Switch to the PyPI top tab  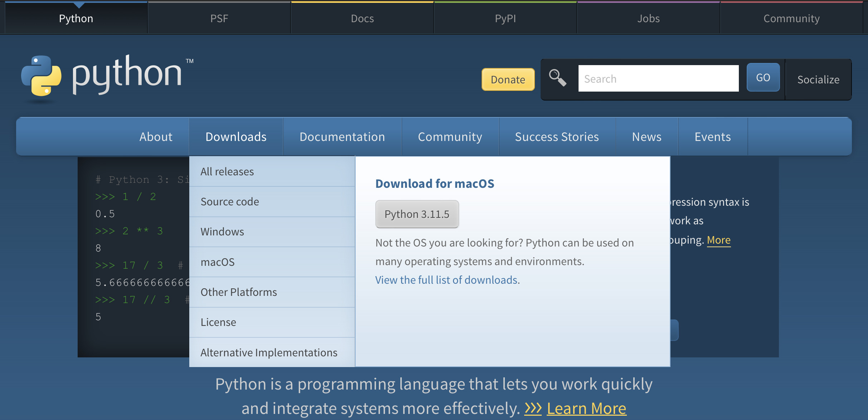click(x=506, y=18)
